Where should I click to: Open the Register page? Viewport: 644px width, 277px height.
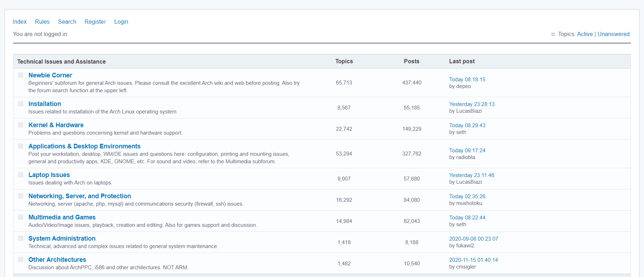click(95, 22)
